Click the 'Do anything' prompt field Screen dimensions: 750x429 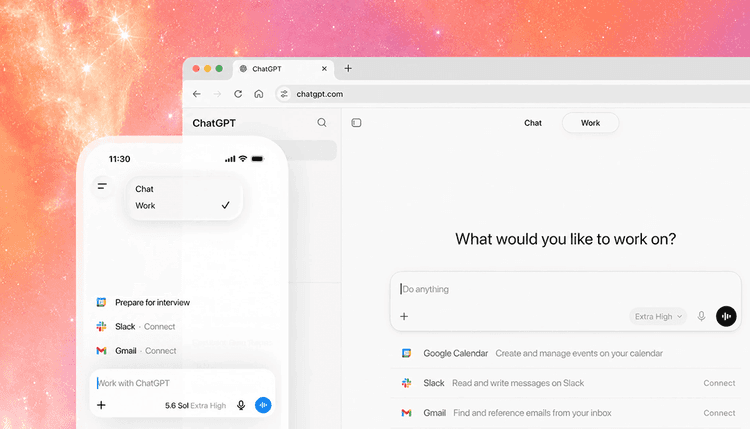tap(564, 289)
